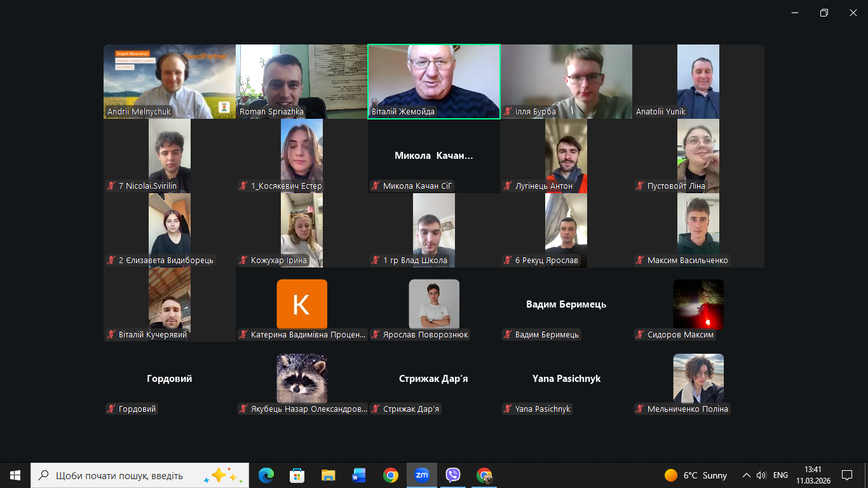
Task: Click the "Мельниченко Поліна" name label
Action: (688, 409)
